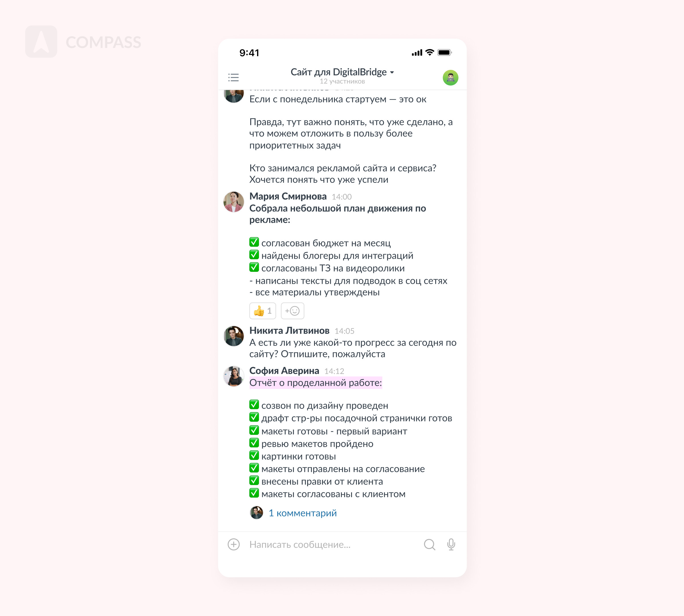Image resolution: width=684 pixels, height=616 pixels.
Task: Click the name 'София Аверина' in message header
Action: coord(284,371)
